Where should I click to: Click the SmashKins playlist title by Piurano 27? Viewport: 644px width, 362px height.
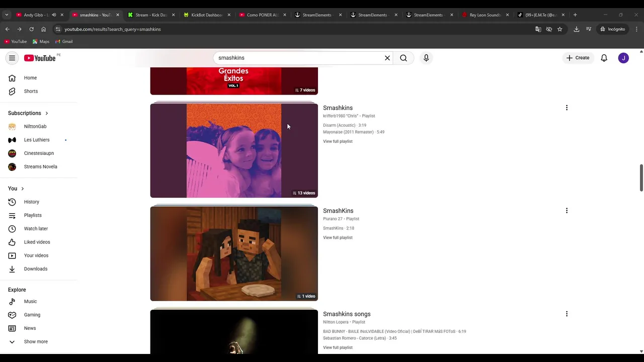click(338, 211)
